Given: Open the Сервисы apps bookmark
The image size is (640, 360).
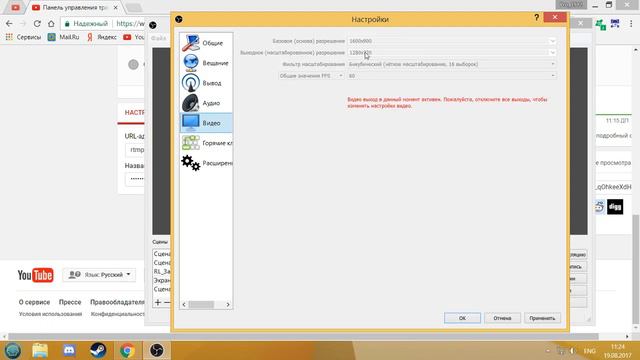Looking at the screenshot, I should click(23, 37).
